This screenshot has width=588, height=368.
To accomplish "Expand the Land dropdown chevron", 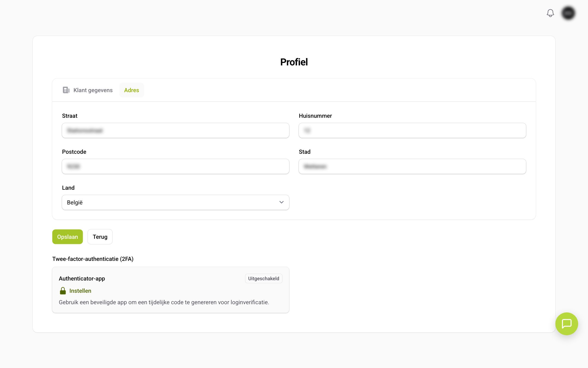I will coord(281,202).
